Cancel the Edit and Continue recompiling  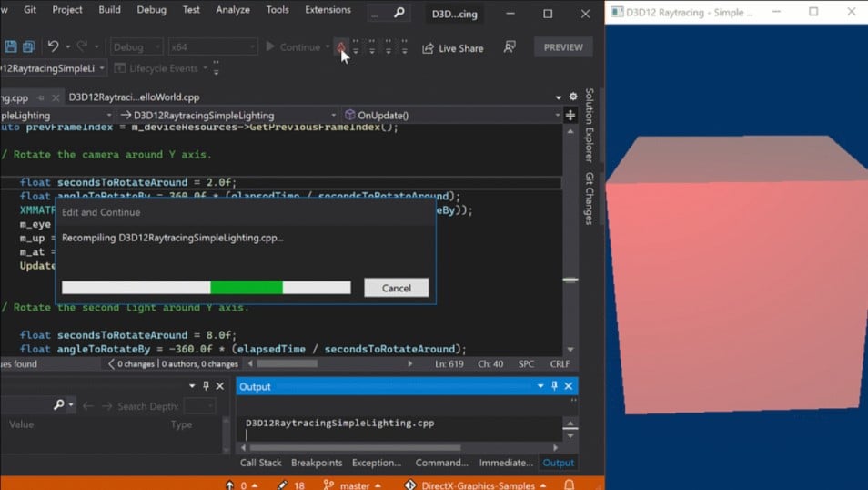coord(397,288)
